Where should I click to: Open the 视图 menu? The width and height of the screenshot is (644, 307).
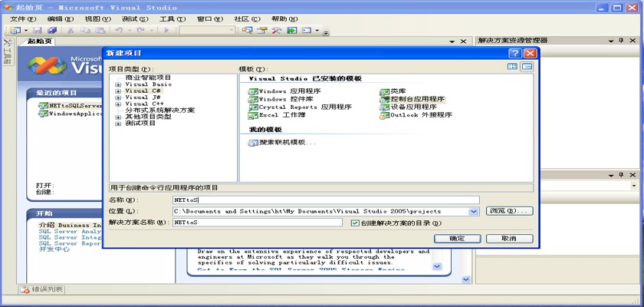tap(98, 19)
